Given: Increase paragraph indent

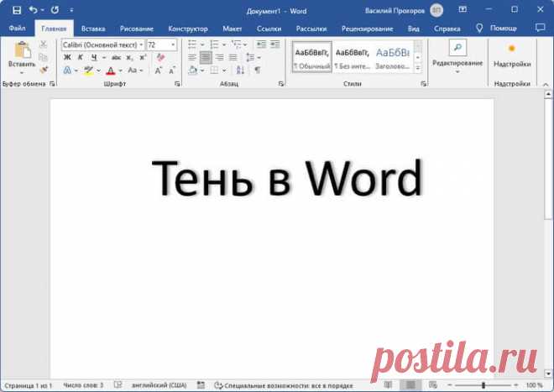Looking at the screenshot, I should coord(274,44).
